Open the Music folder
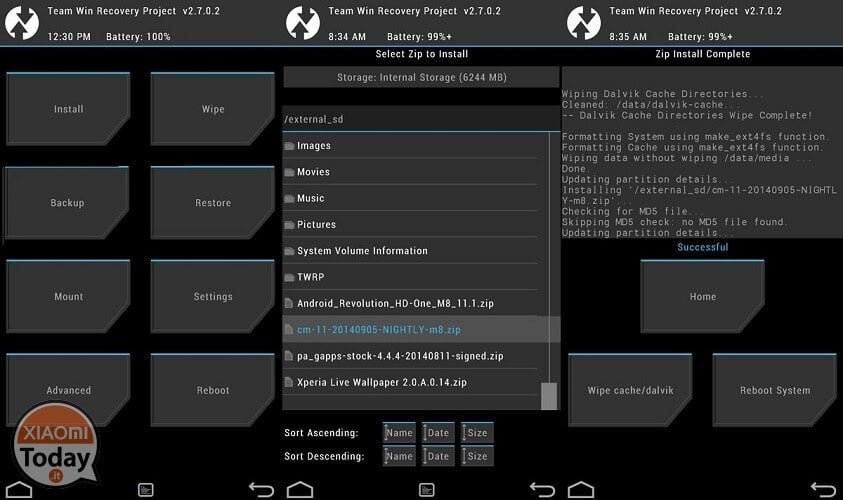The width and height of the screenshot is (843, 500). coord(411,198)
